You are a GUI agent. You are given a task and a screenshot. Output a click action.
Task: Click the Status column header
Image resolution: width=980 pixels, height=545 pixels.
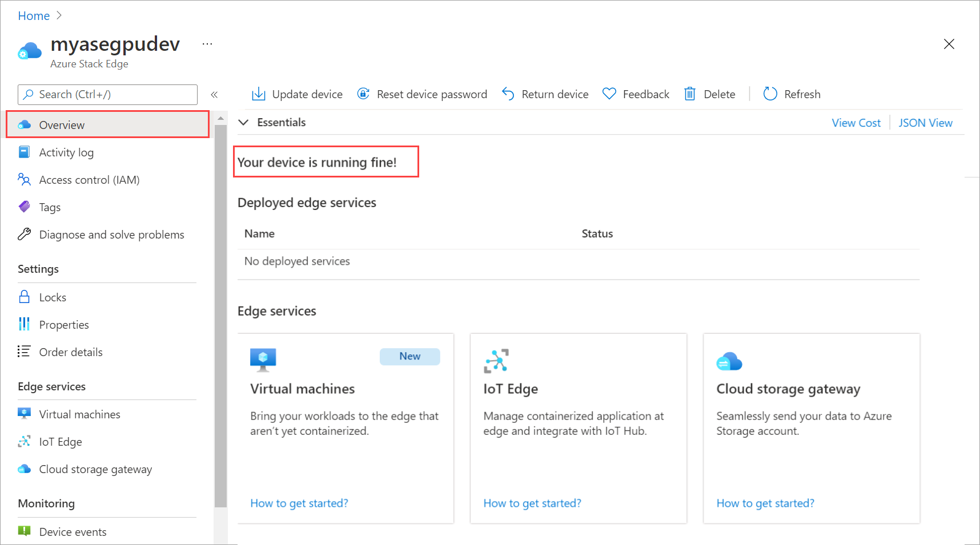(x=597, y=233)
